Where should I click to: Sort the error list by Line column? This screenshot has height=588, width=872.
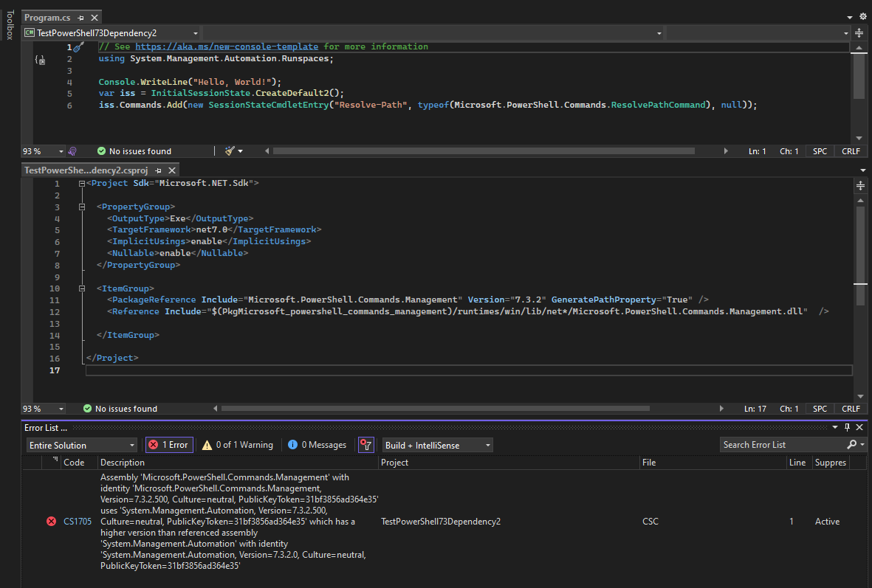point(799,463)
